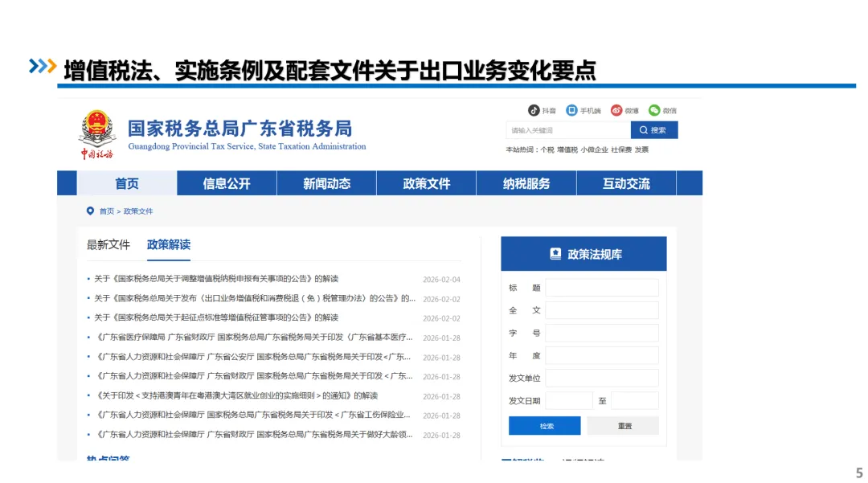Click hot word 社保费
Image resolution: width=868 pixels, height=483 pixels.
(x=621, y=150)
